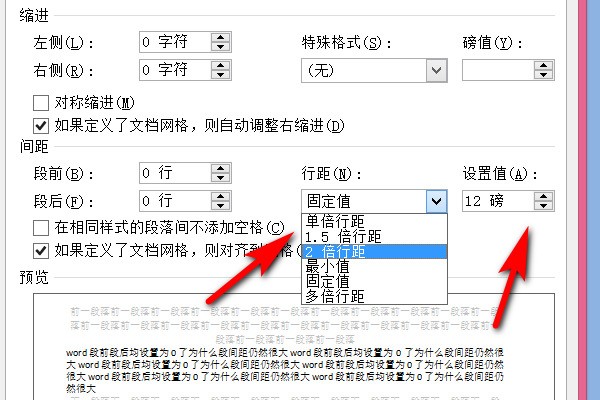Select 最小值 line spacing option
Screen dimensions: 600x400
click(328, 266)
